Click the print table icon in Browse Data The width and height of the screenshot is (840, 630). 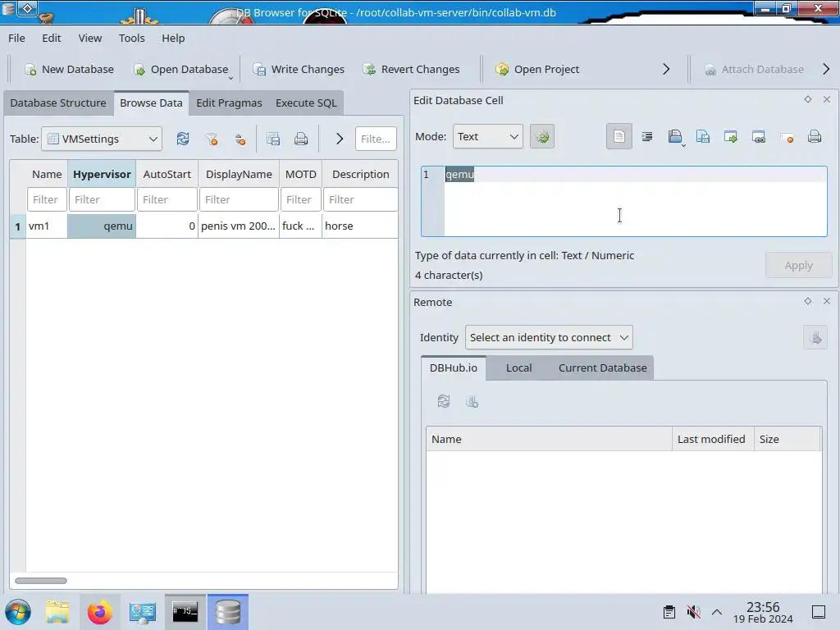(x=301, y=139)
